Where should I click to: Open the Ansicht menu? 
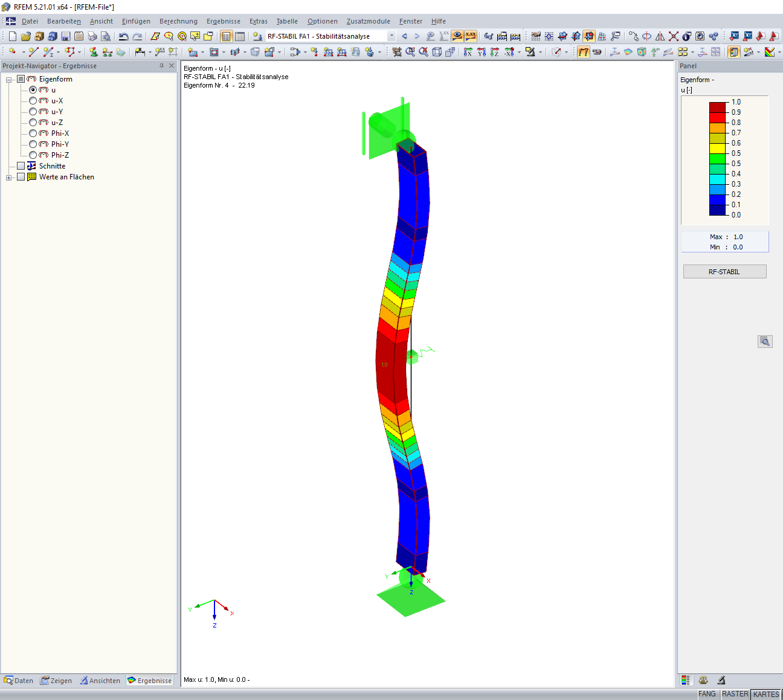click(101, 21)
